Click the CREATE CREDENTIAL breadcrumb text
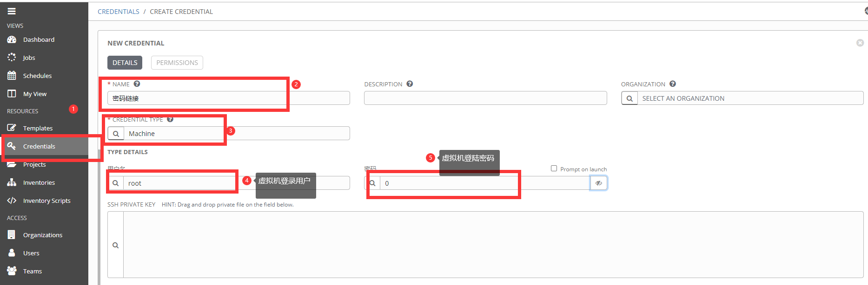The width and height of the screenshot is (868, 285). [x=181, y=12]
